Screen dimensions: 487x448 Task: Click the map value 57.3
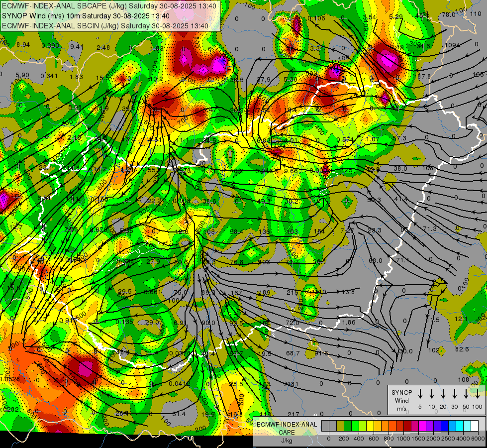[399, 138]
